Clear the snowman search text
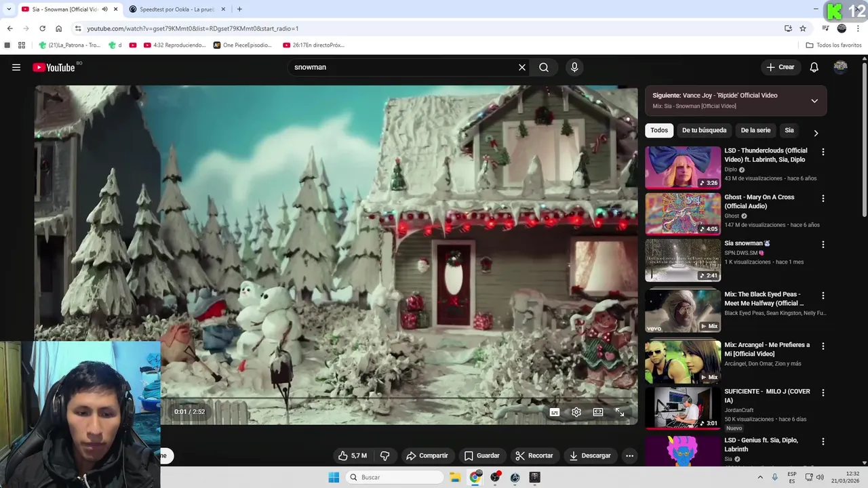 (522, 67)
